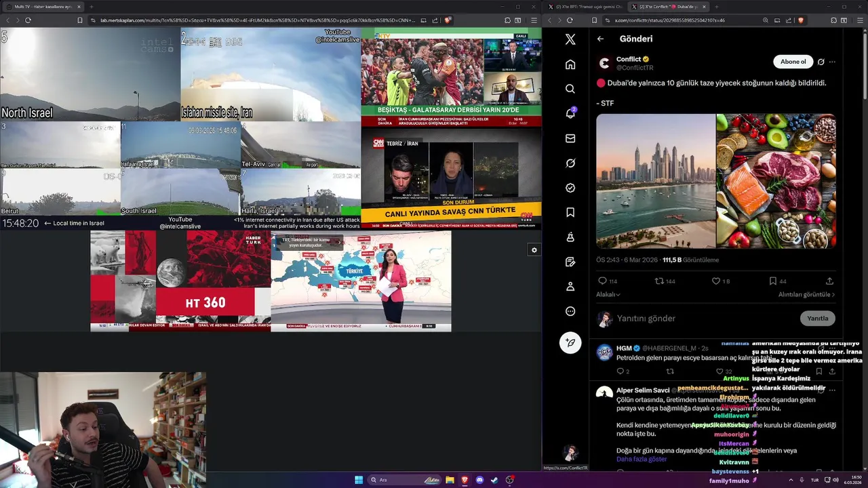Click the 'TUR' language indicator
Image resolution: width=868 pixels, height=488 pixels.
coord(815,480)
